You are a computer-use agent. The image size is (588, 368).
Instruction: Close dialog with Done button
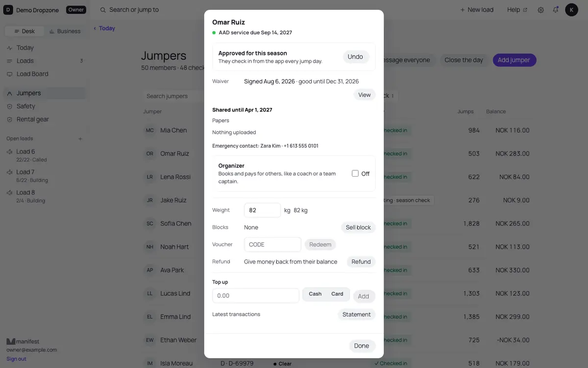362,346
